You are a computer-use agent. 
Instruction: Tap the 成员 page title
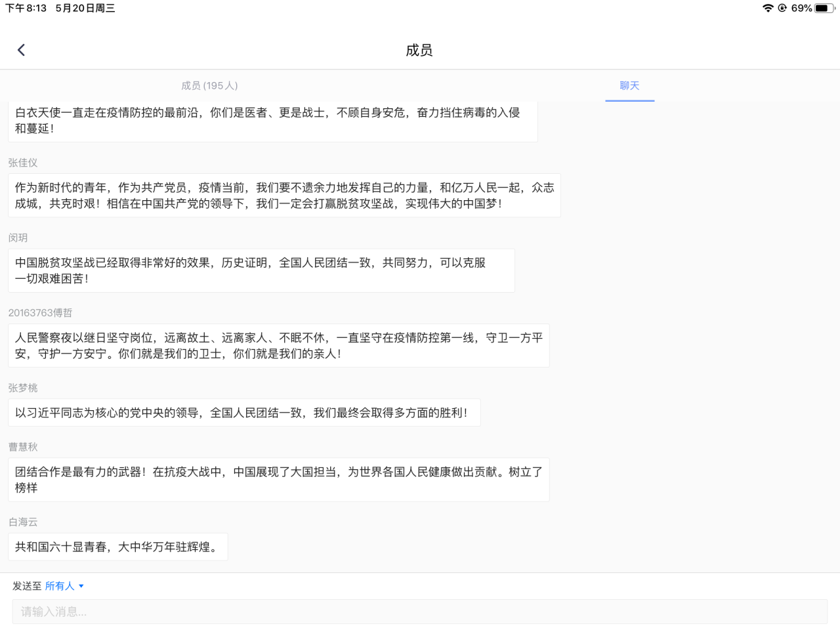point(419,50)
